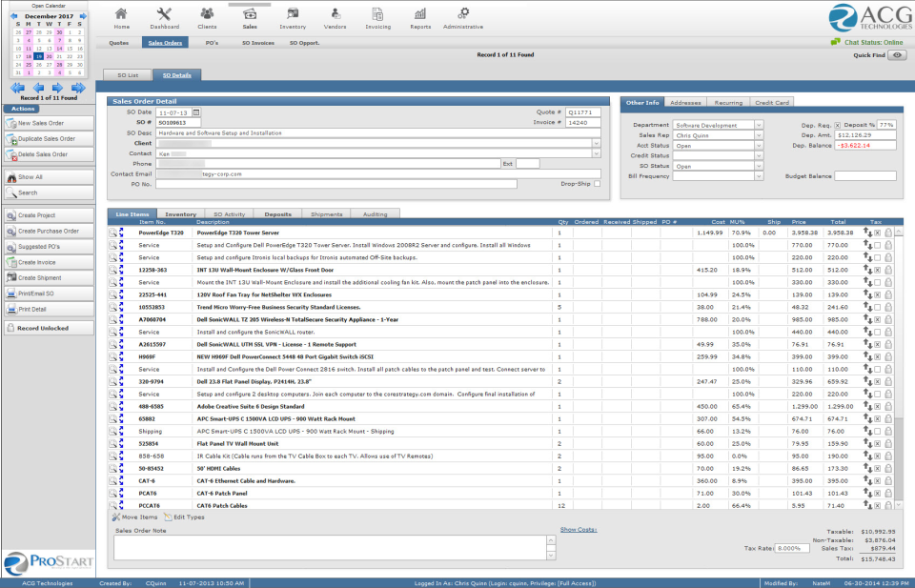Open the SO List tab

pos(128,75)
